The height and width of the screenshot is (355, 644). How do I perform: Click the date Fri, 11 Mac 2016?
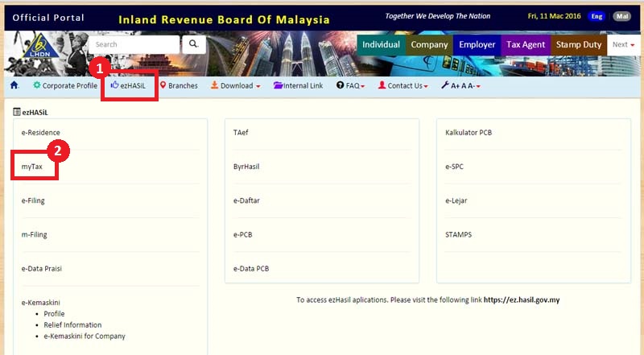(x=554, y=16)
